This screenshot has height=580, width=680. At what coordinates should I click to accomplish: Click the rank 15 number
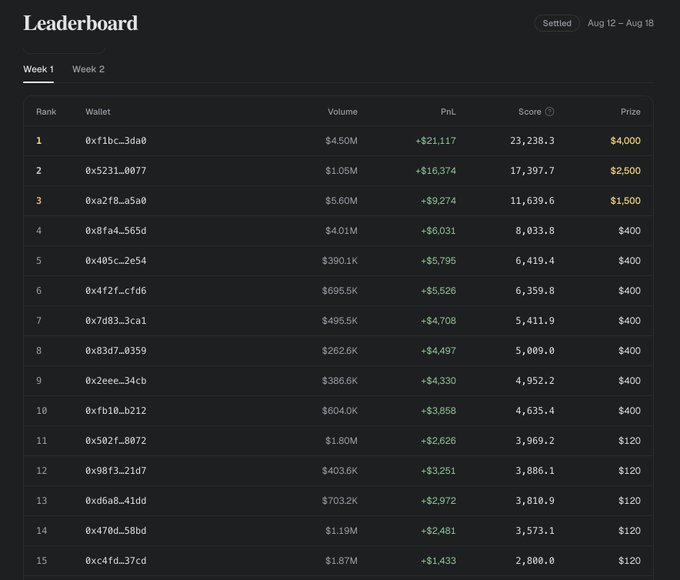tap(42, 560)
